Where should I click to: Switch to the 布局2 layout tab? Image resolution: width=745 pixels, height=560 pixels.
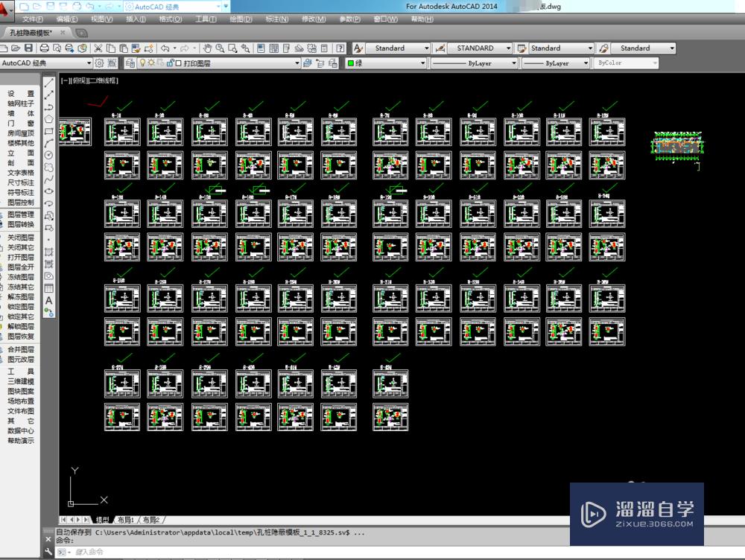(x=151, y=520)
